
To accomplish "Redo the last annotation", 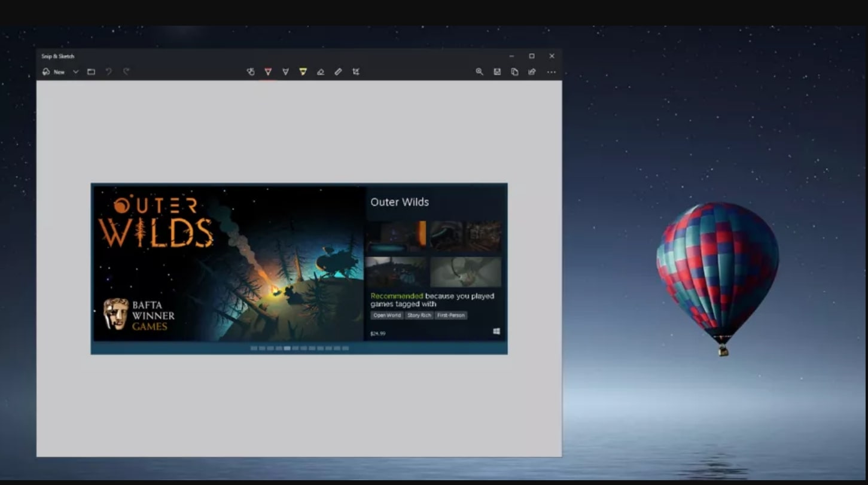I will tap(126, 72).
